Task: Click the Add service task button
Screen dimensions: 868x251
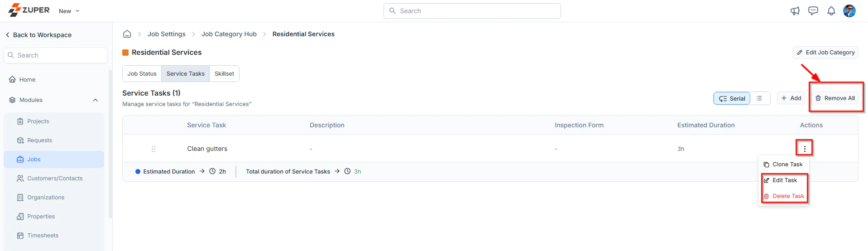Action: coord(791,98)
